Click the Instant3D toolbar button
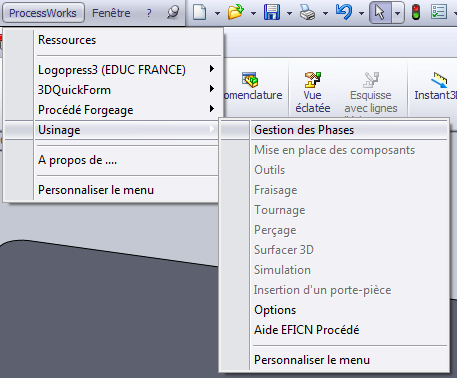The image size is (457, 378). point(436,87)
